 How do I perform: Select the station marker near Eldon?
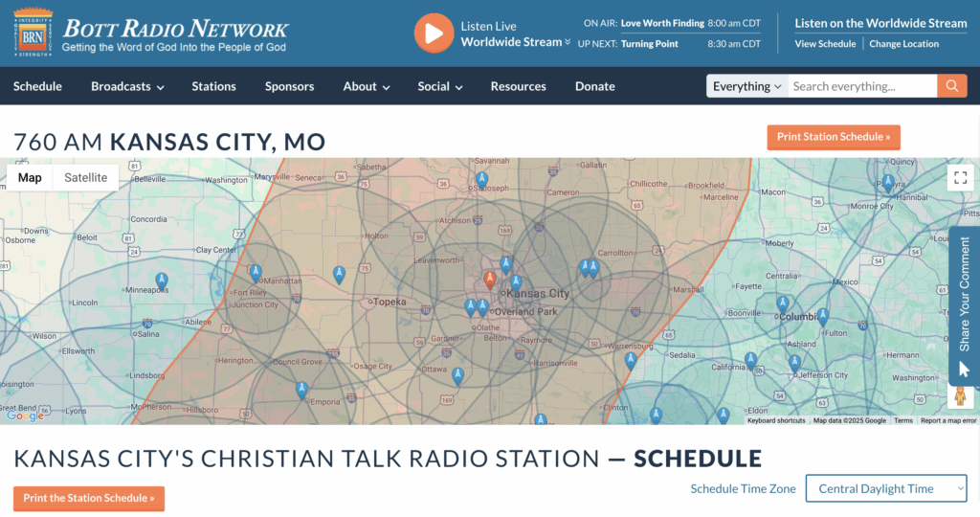[x=724, y=416]
